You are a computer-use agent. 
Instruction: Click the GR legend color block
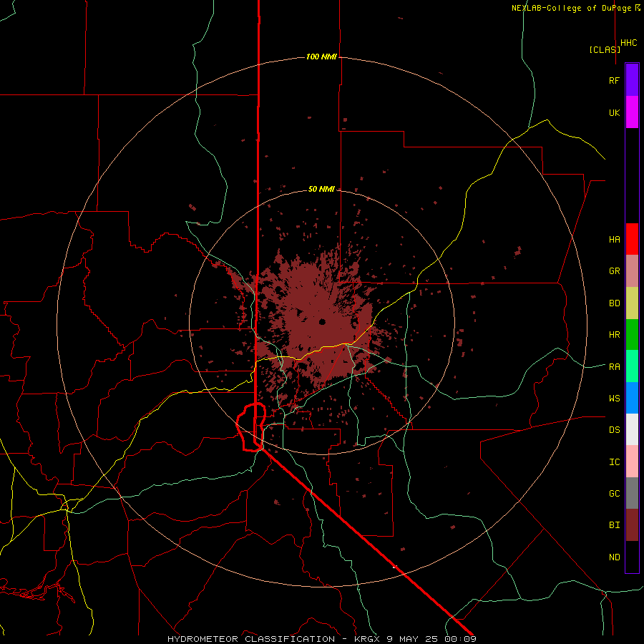(632, 271)
